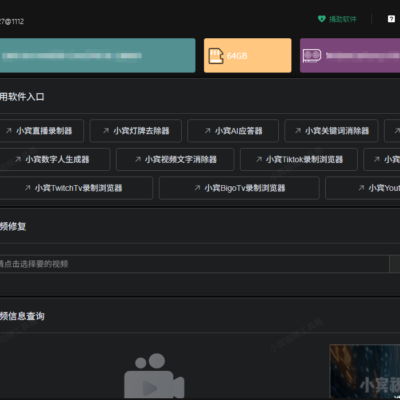Click the green heart donate icon
400x400 pixels.
(321, 19)
